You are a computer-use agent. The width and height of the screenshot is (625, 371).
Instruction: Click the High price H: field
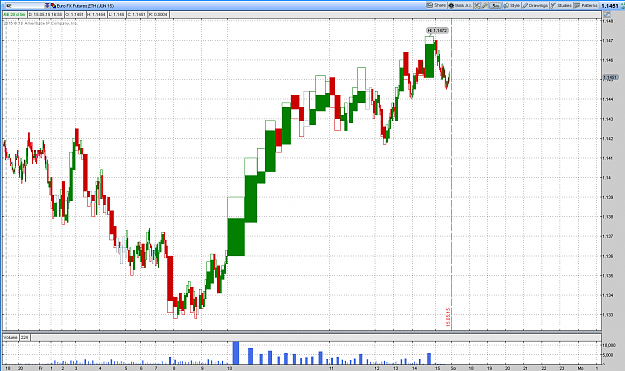(96, 14)
